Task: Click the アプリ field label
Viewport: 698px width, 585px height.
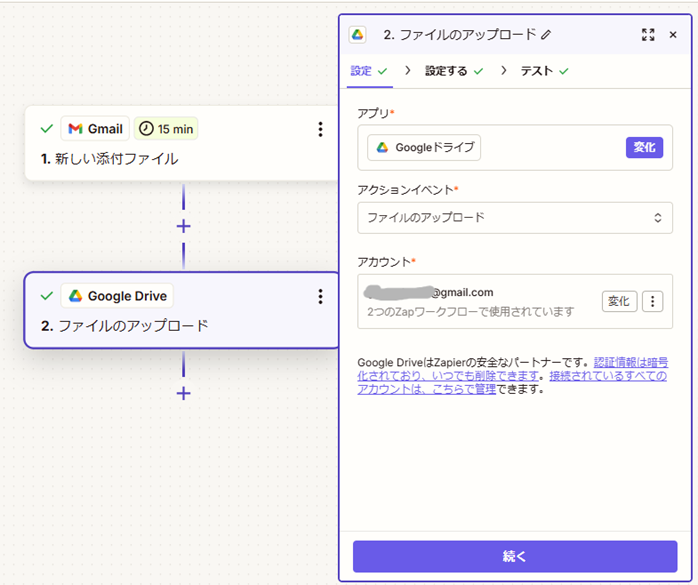Action: click(376, 113)
